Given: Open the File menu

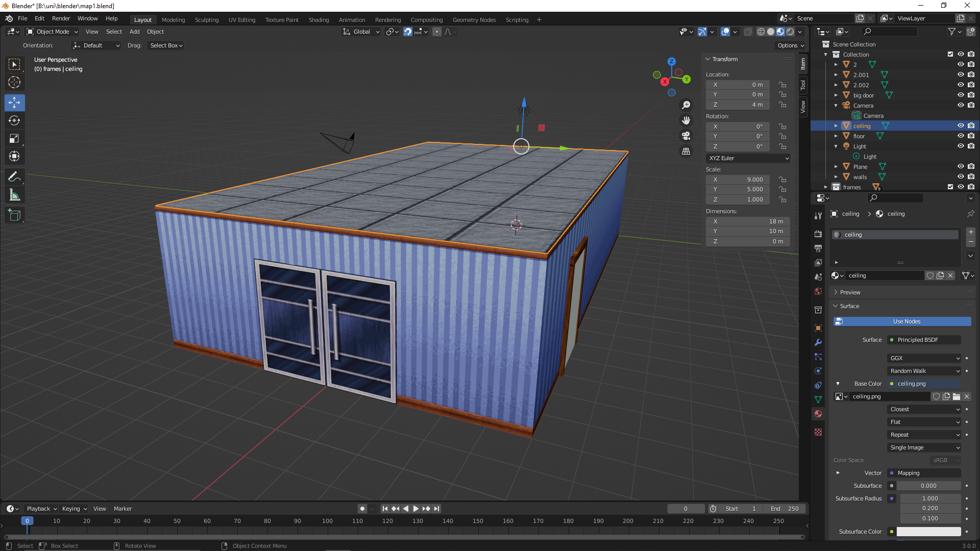Looking at the screenshot, I should click(22, 18).
